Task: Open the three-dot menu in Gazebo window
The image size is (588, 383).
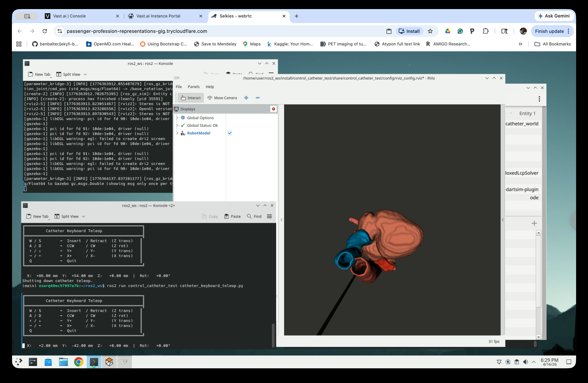Action: pos(539,99)
